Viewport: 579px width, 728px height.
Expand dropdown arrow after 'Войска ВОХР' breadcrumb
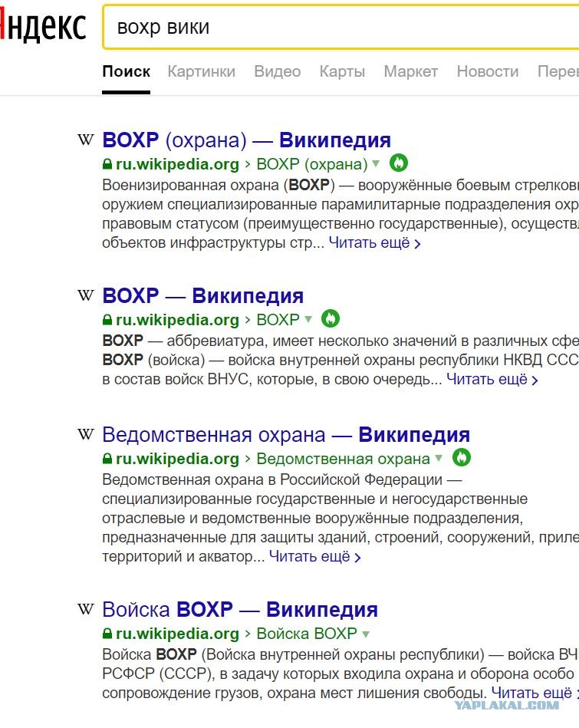pos(366,634)
